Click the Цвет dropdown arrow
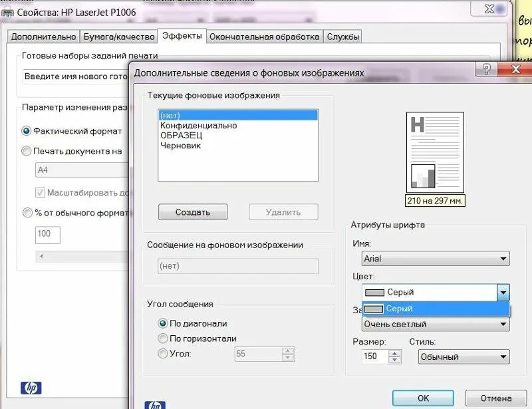Viewport: 532px width, 409px height. click(x=503, y=292)
